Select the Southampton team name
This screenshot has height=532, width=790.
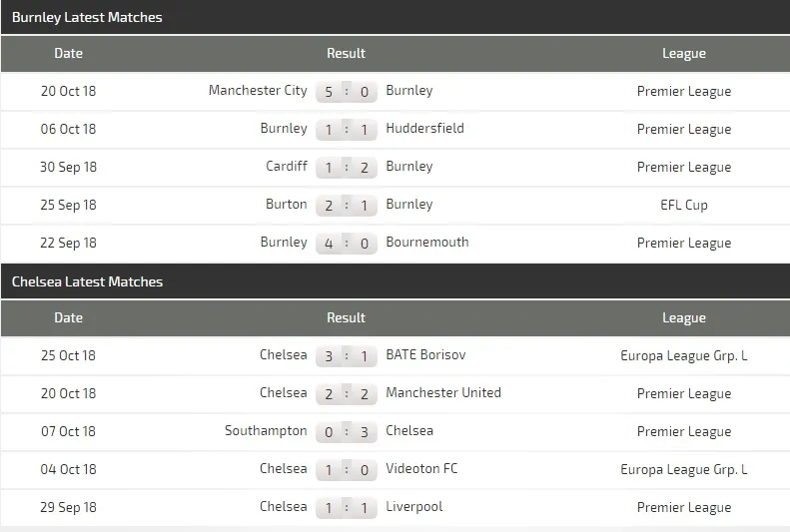coord(266,431)
